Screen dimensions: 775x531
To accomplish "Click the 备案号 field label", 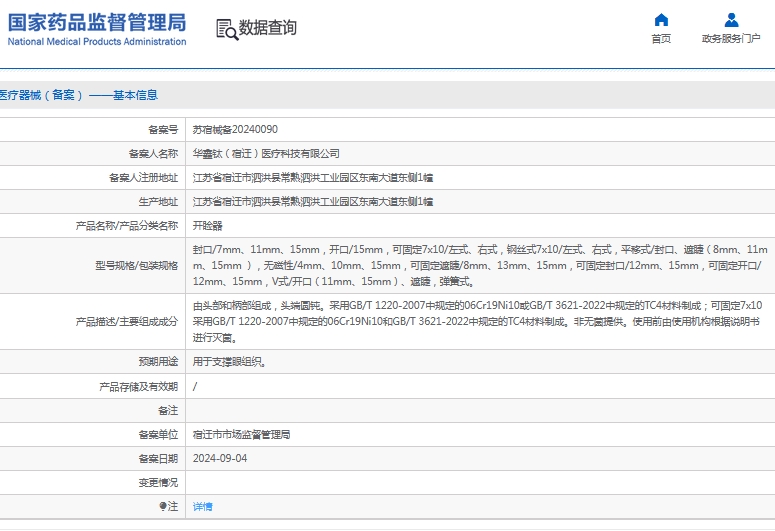I will point(163,130).
